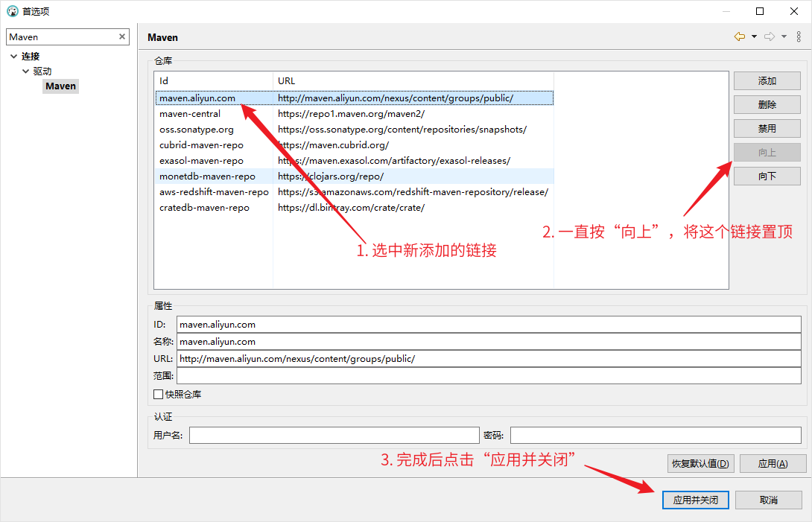812x522 pixels.
Task: Collapse the 连接 tree node
Action: click(13, 57)
